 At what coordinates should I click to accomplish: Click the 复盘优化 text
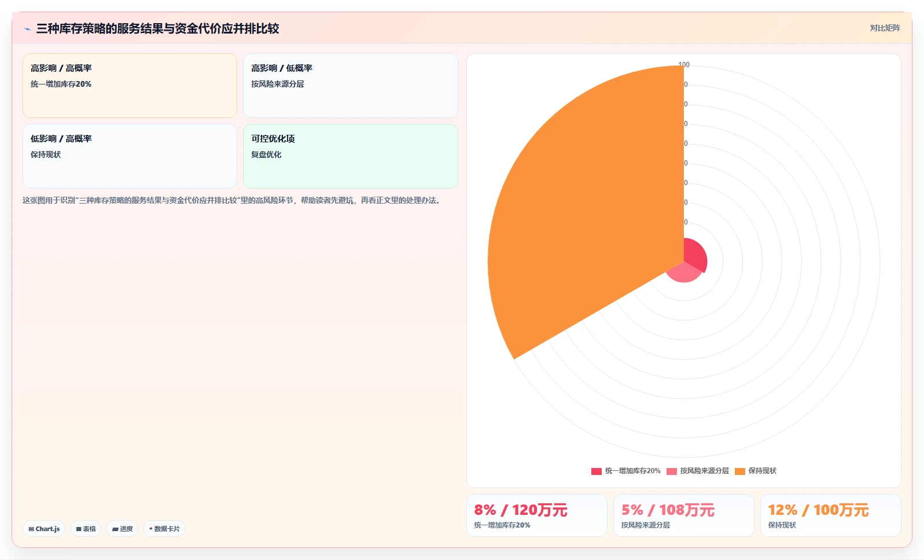266,154
